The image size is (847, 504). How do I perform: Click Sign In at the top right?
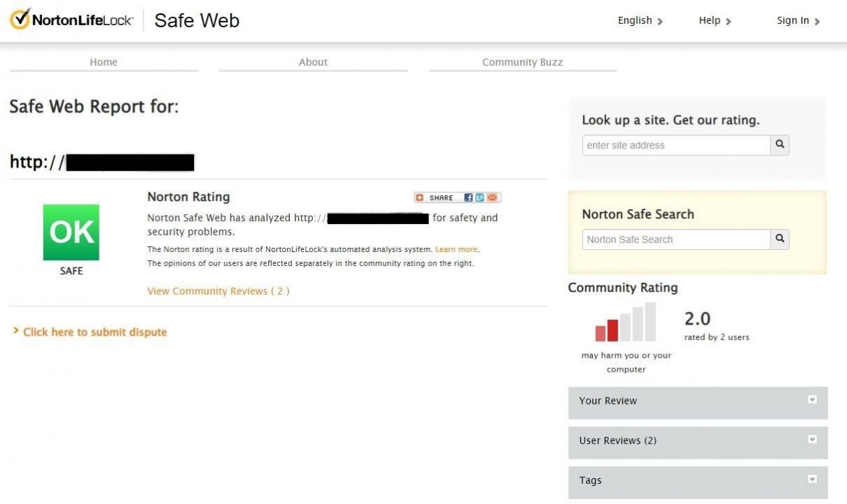coord(793,20)
